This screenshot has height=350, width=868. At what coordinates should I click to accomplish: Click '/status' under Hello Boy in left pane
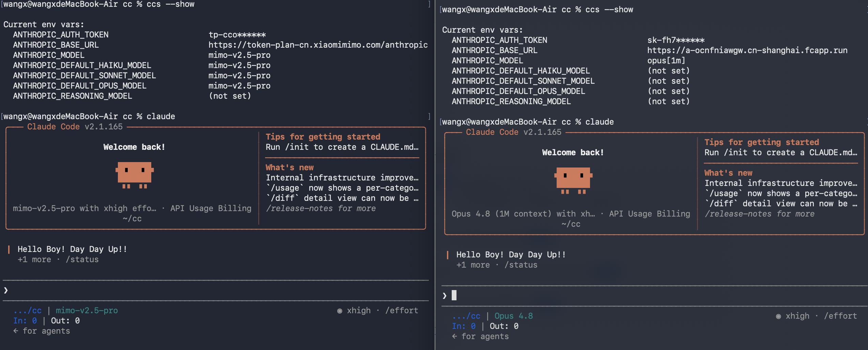point(82,259)
